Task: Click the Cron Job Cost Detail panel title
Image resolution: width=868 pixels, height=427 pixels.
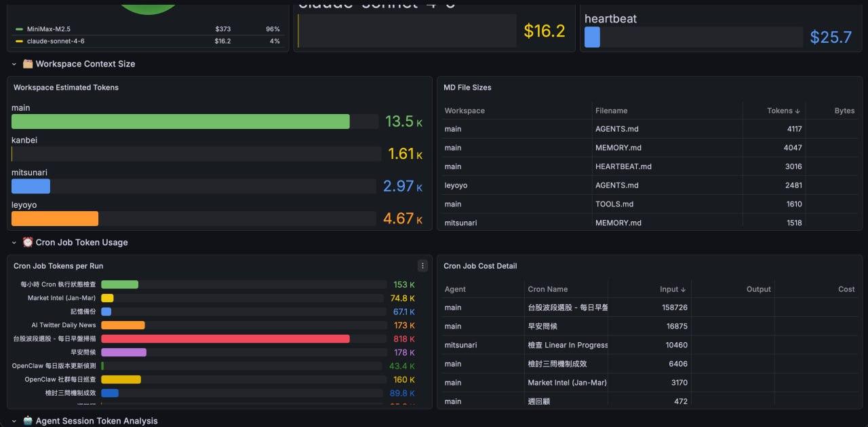Action: point(480,266)
